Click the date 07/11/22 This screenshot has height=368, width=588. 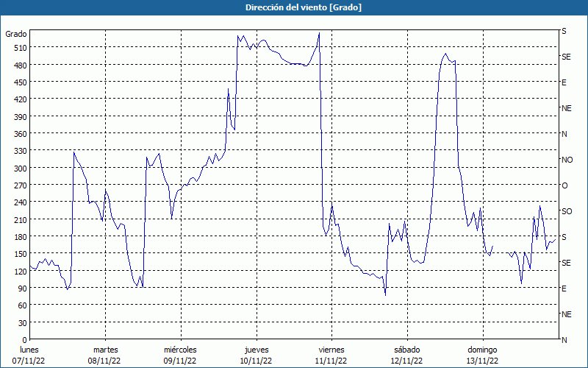coord(29,361)
